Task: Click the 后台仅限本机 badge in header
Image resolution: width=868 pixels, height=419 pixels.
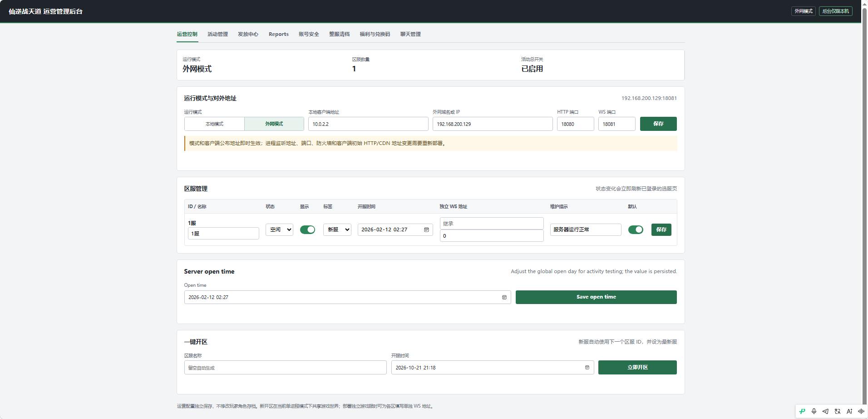Action: pos(836,11)
